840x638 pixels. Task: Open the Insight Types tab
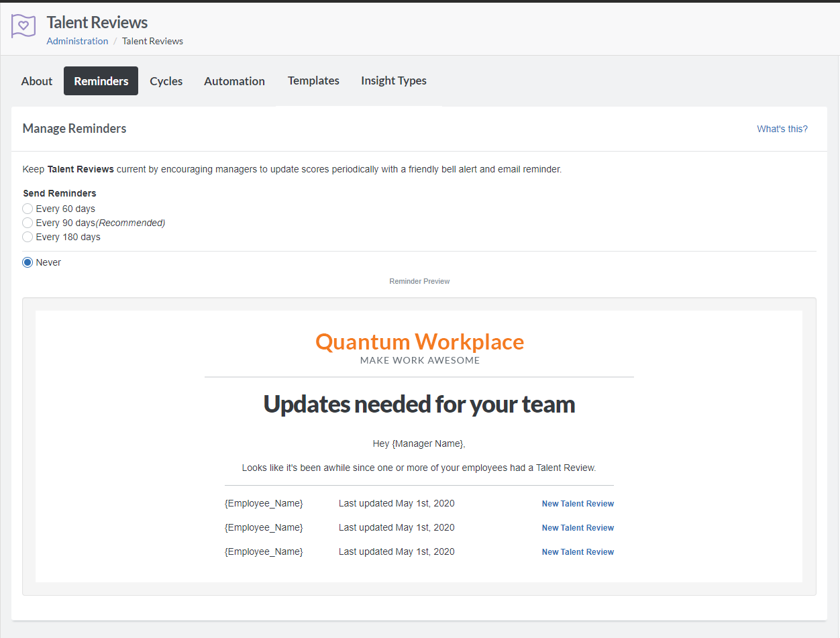point(394,81)
